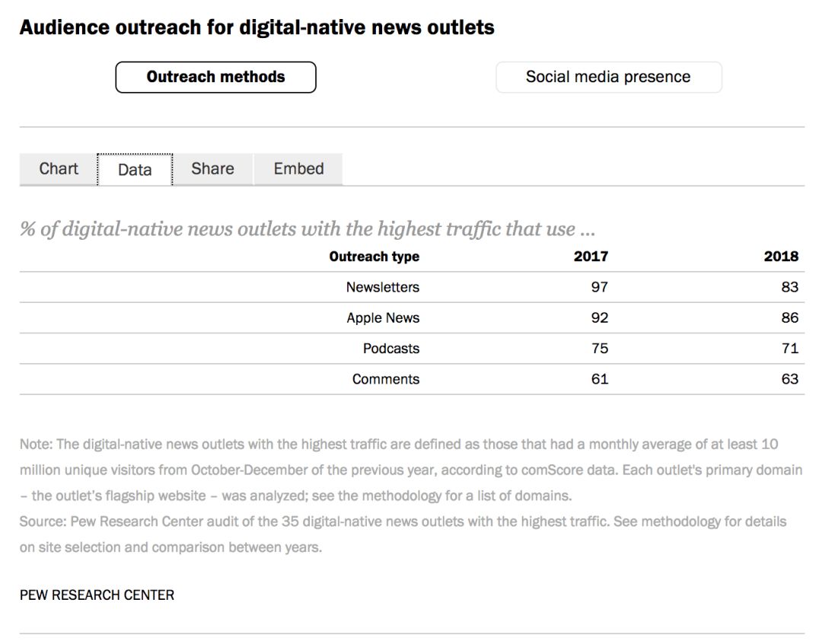822x644 pixels.
Task: Click the italic subtitle about highest traffic
Action: coord(307,229)
